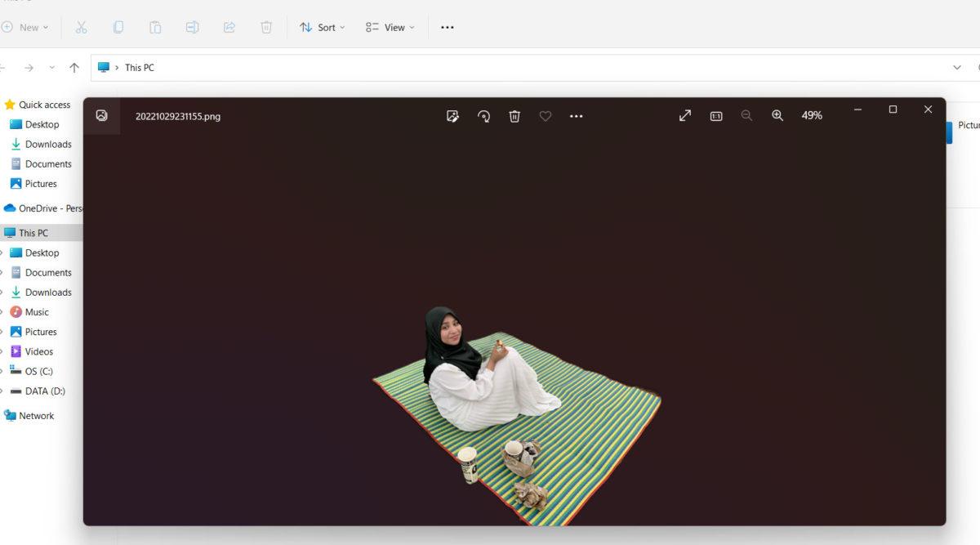Expand the address bar history chevron

pos(957,68)
